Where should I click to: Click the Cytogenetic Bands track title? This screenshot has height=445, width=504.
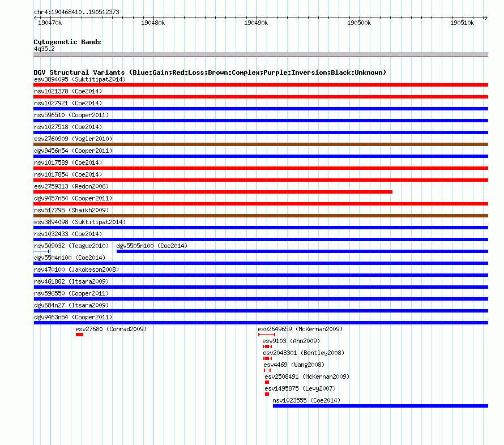(67, 42)
